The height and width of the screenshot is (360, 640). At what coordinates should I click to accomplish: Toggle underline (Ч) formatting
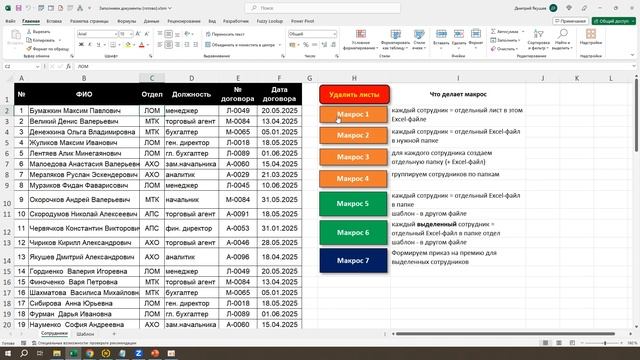(98, 44)
